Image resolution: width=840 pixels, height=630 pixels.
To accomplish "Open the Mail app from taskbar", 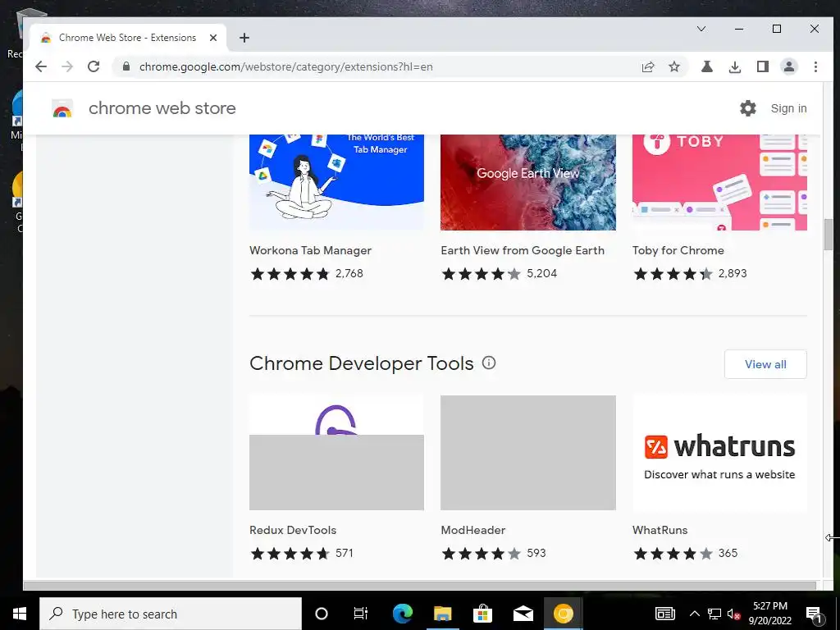I will click(x=523, y=614).
